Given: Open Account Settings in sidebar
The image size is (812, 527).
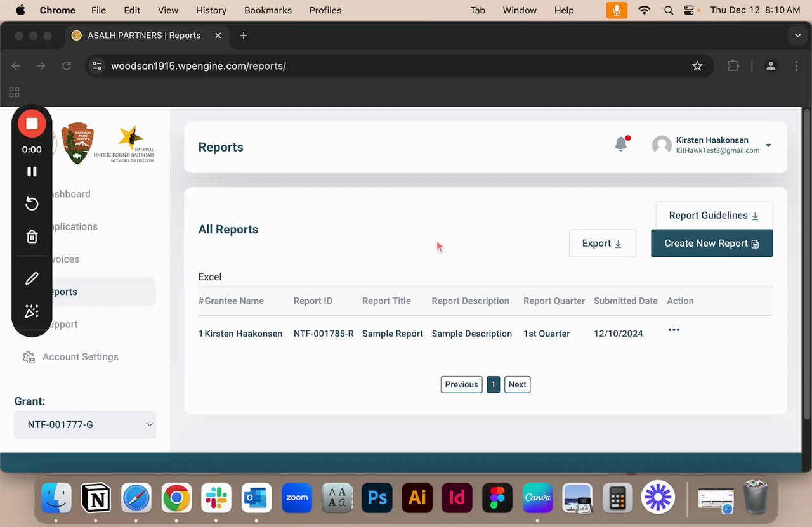Looking at the screenshot, I should pos(81,357).
